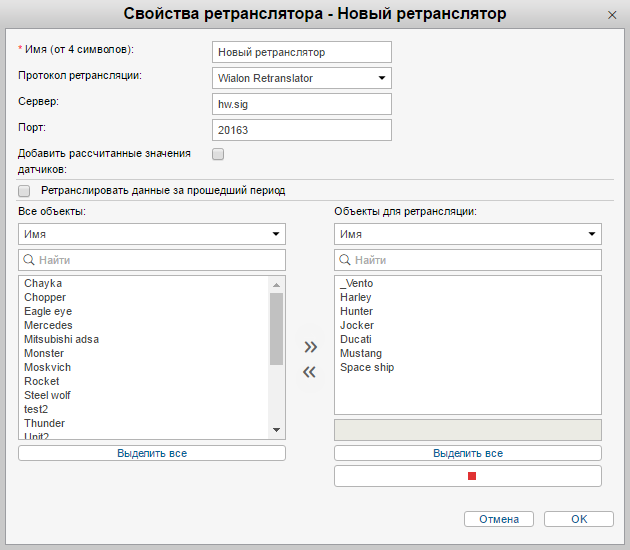Image resolution: width=630 pixels, height=550 pixels.
Task: Click the Отмена cancel button
Action: [499, 519]
